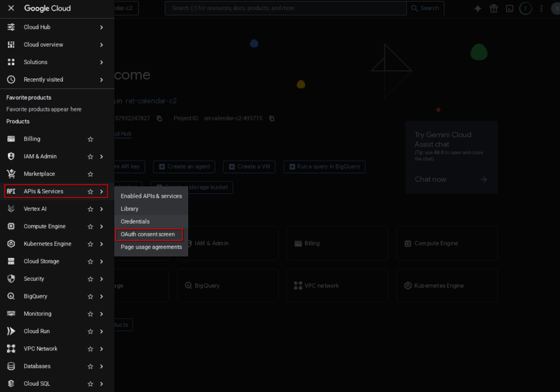Open the Cloud Hub icon entry

[x=11, y=27]
